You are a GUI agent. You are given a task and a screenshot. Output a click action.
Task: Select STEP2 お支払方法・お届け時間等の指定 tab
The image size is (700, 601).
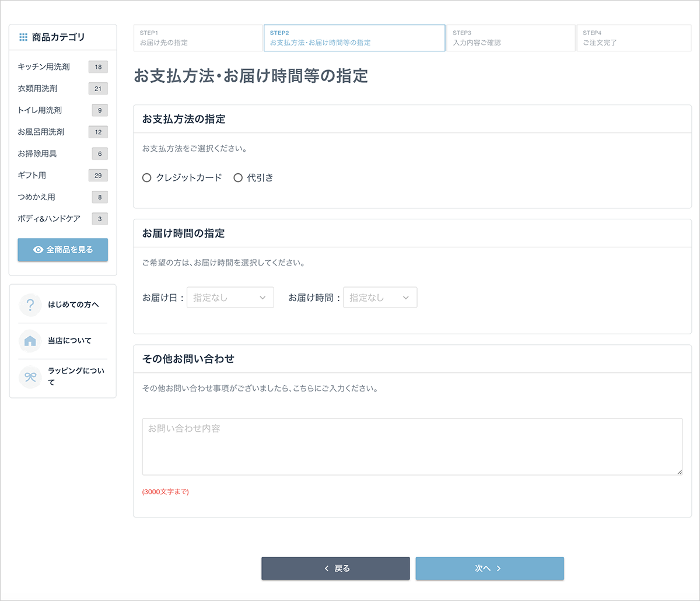[355, 38]
